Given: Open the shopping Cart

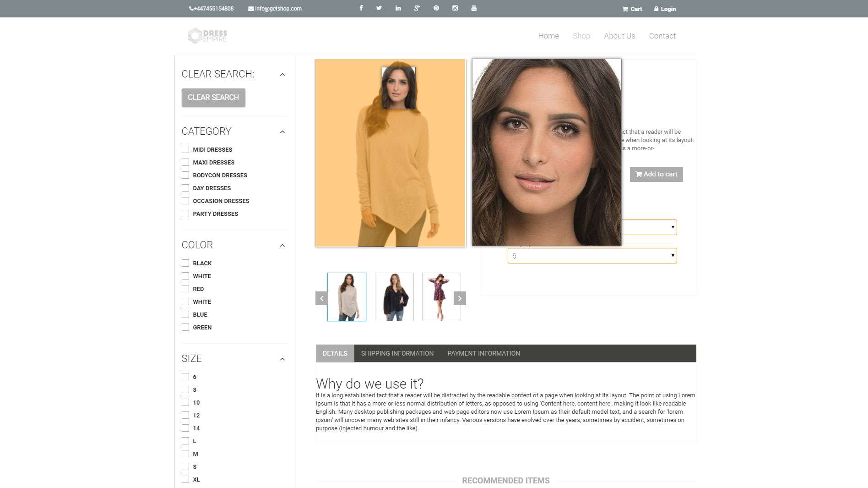Looking at the screenshot, I should click(632, 9).
